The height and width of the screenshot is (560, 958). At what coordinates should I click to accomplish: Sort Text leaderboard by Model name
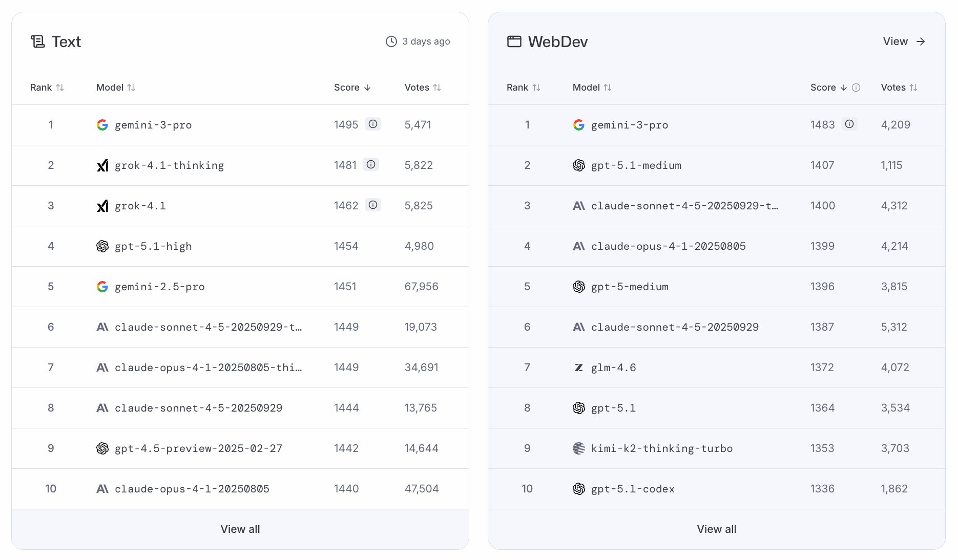tap(116, 88)
